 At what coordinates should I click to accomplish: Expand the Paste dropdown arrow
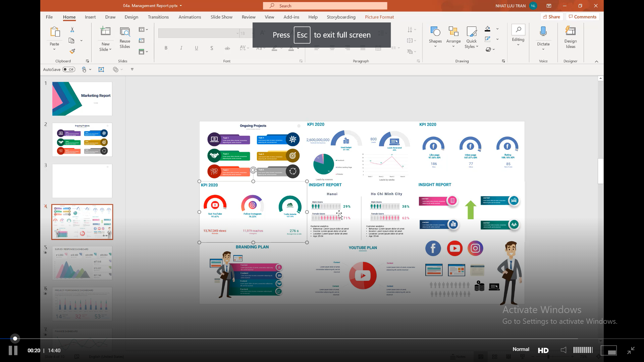tap(54, 50)
